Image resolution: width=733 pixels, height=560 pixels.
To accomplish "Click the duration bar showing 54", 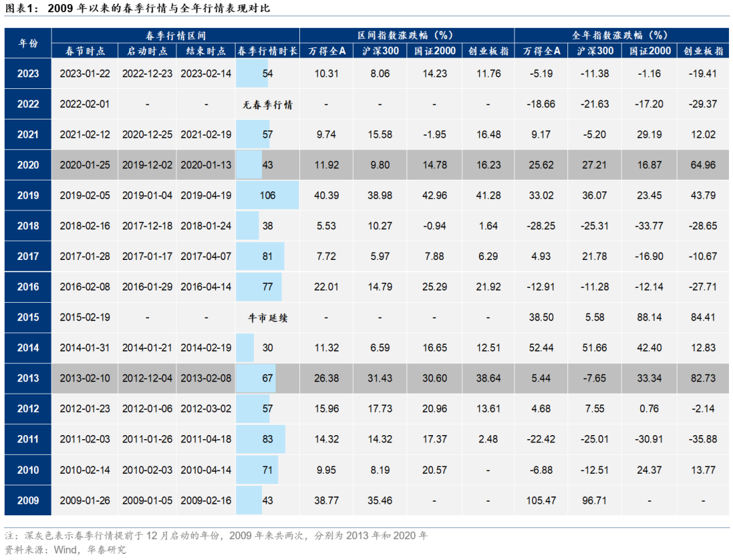I will click(252, 73).
